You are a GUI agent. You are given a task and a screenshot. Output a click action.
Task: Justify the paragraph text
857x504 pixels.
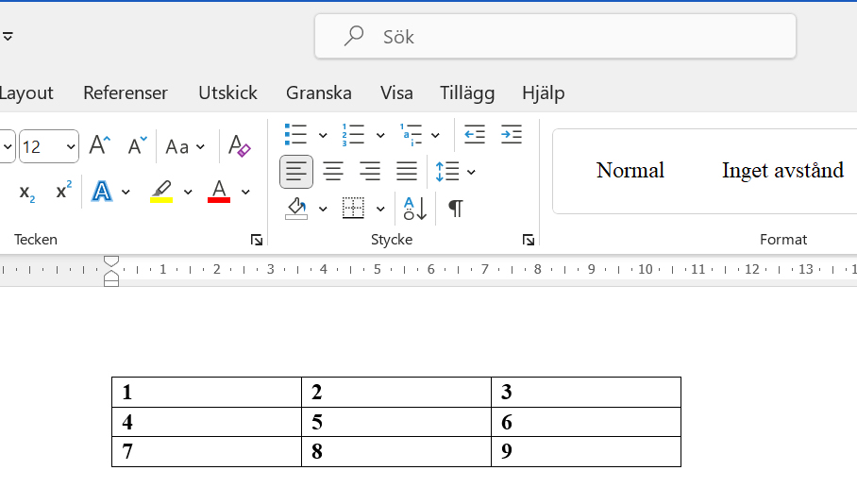pyautogui.click(x=407, y=172)
